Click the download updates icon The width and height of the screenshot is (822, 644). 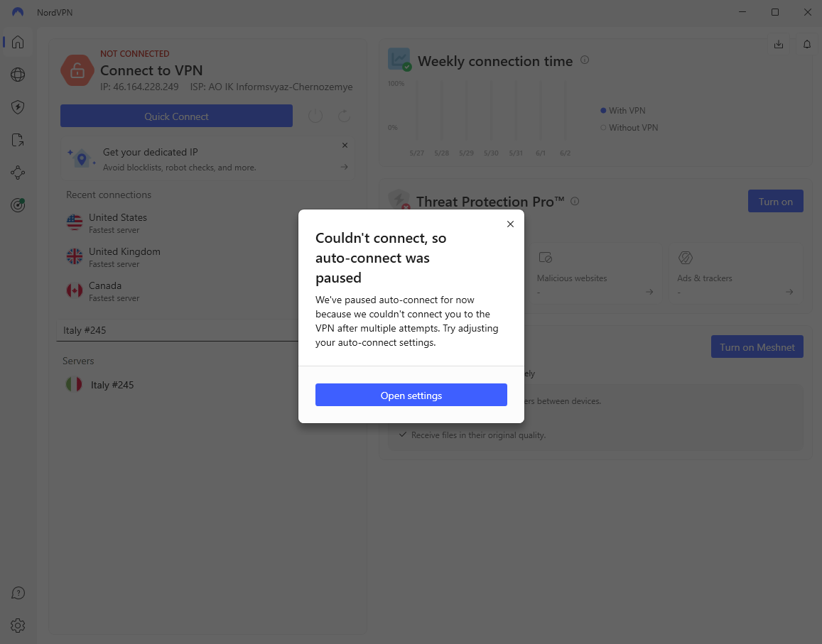point(779,45)
